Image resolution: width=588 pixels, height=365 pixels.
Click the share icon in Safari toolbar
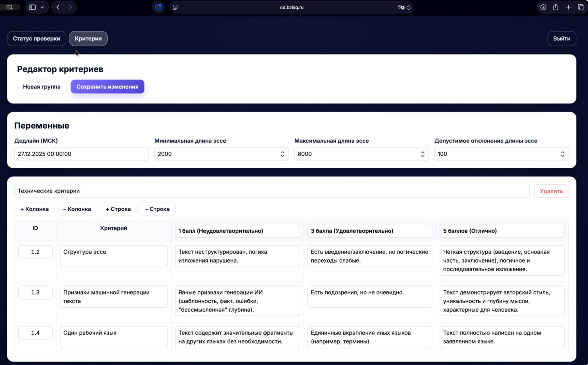556,7
